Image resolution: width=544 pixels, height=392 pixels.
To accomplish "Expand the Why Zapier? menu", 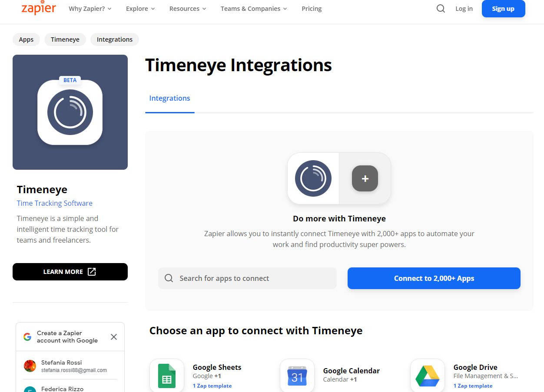I will [x=90, y=9].
